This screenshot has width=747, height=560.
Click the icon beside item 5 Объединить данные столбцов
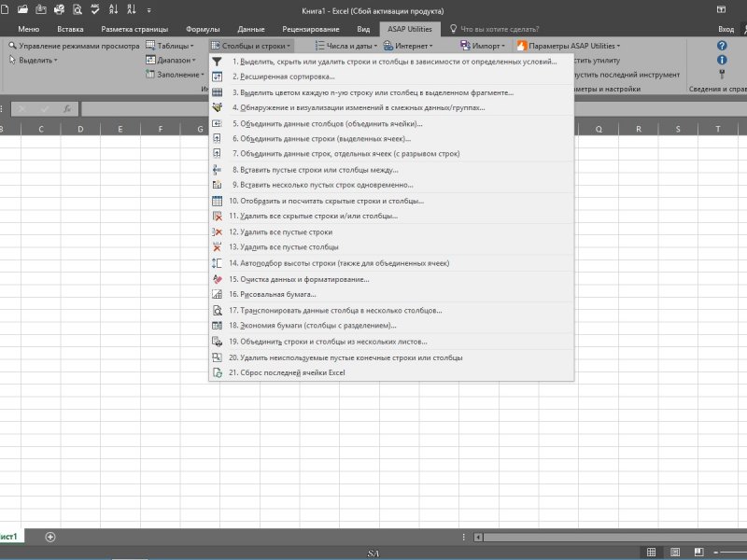coord(218,124)
